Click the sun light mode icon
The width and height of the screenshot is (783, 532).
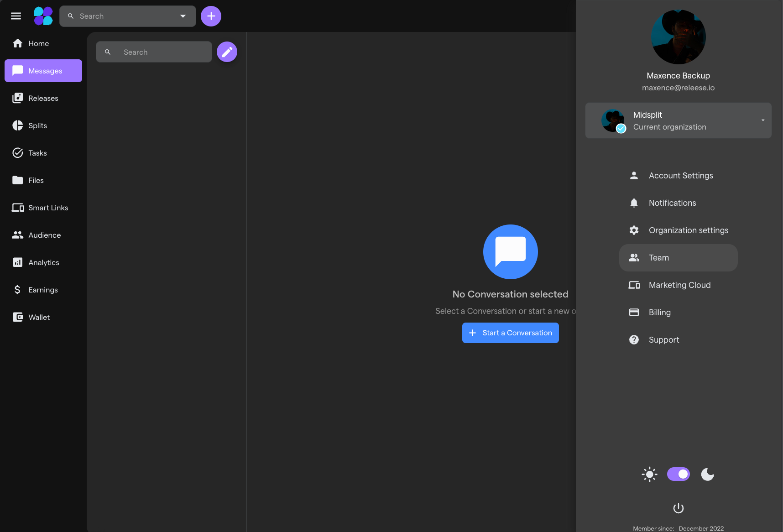pos(649,475)
